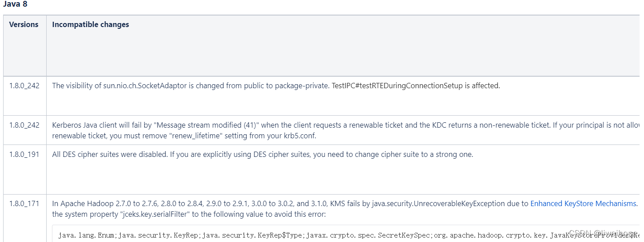
Task: Select the '1.8.0_171' version cell
Action: (24, 203)
